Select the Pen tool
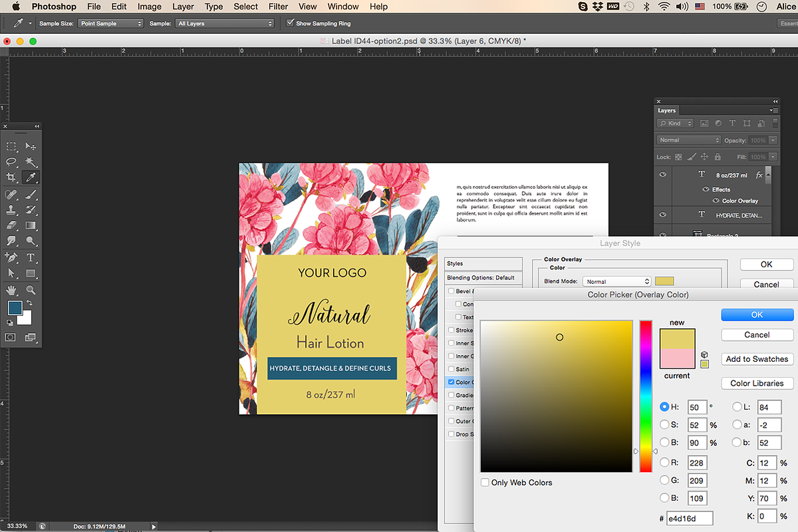 [11, 257]
